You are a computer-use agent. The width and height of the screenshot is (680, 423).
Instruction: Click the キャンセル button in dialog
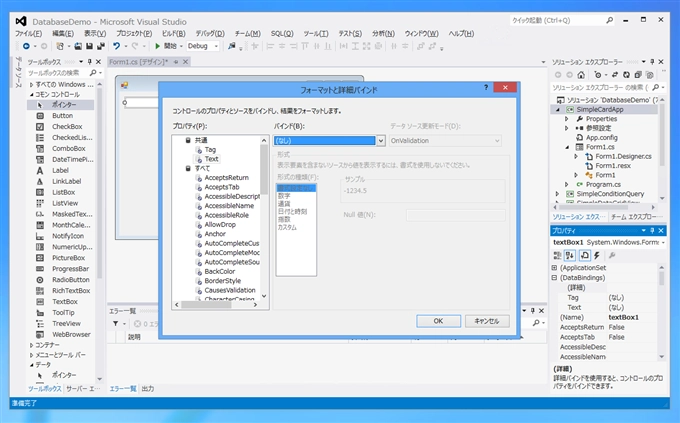pos(487,321)
